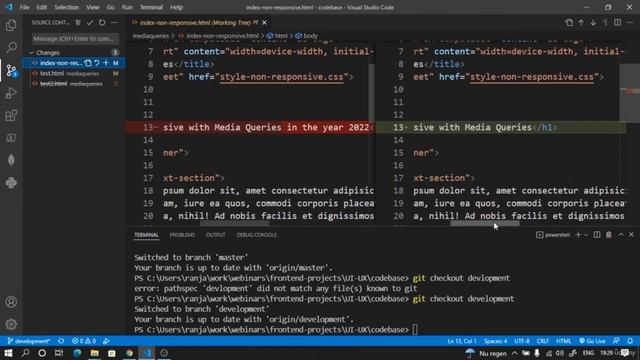Switch to the PROBLEMS panel tab
640x360 pixels.
pyautogui.click(x=182, y=235)
